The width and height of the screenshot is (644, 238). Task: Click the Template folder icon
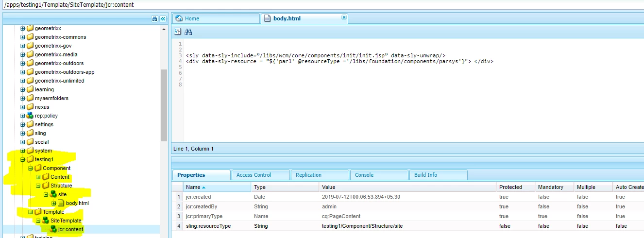click(x=38, y=212)
